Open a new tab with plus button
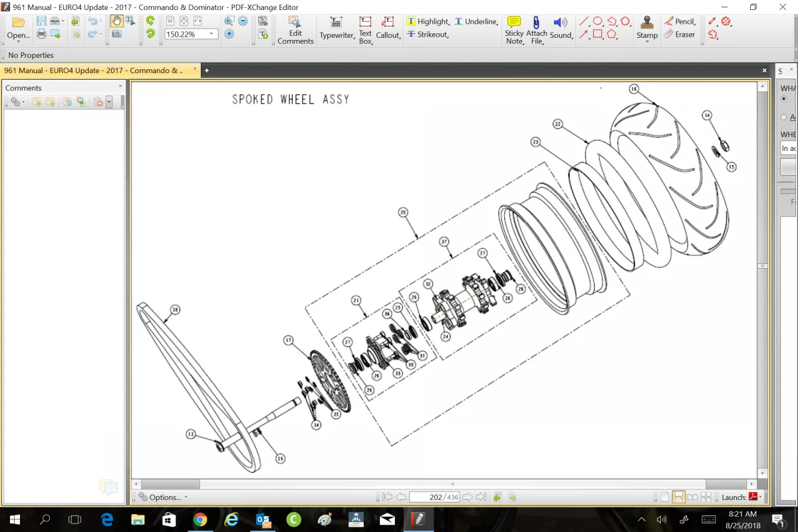 pos(207,70)
